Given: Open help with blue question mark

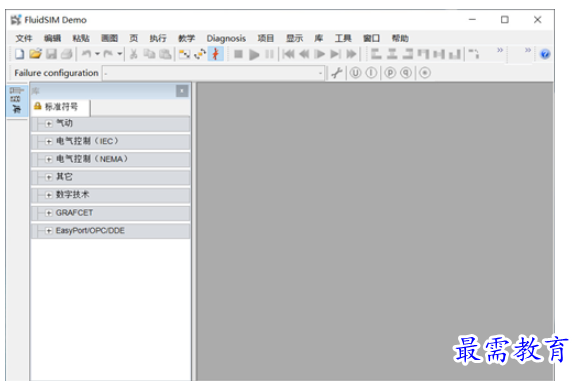Looking at the screenshot, I should pos(545,54).
